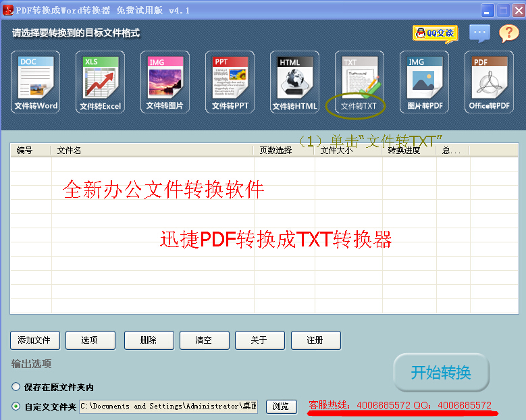Select the 保存在原文件夹内 radio option

pyautogui.click(x=16, y=386)
